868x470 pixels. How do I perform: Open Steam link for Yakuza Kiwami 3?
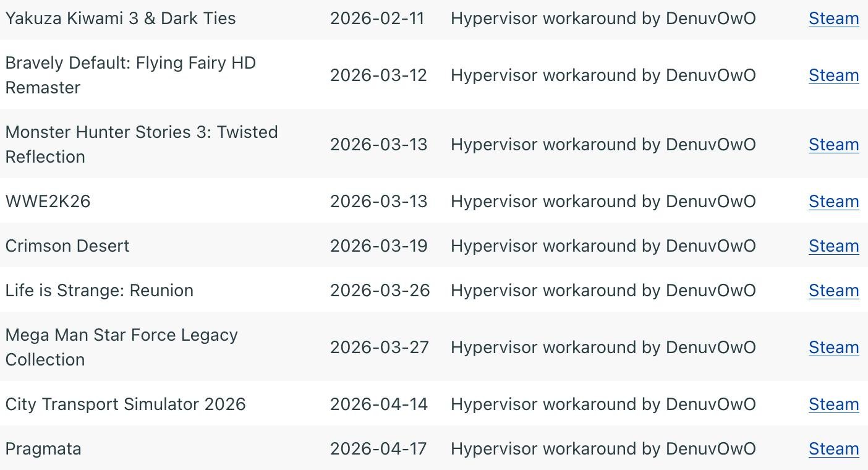(833, 19)
